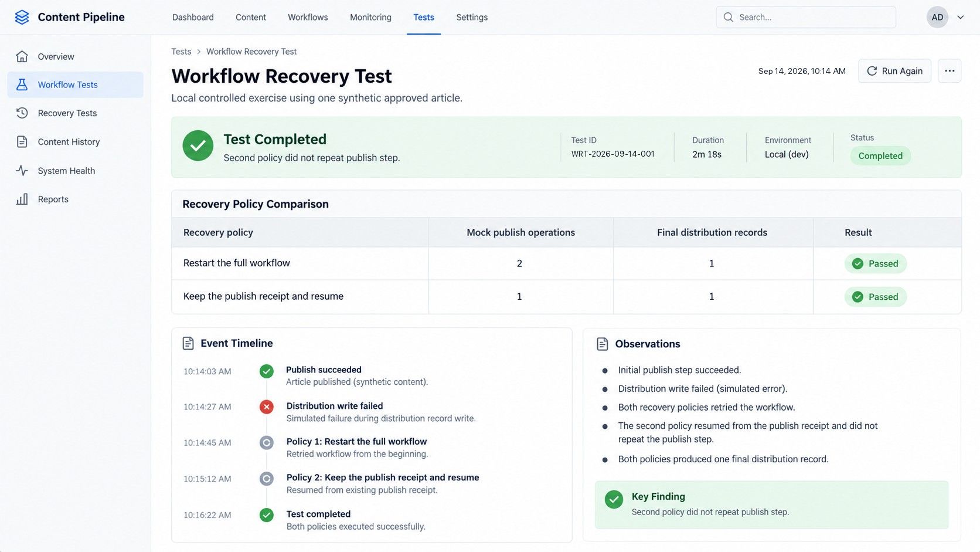Click the search magnifier icon
Image resolution: width=980 pixels, height=552 pixels.
pyautogui.click(x=728, y=17)
